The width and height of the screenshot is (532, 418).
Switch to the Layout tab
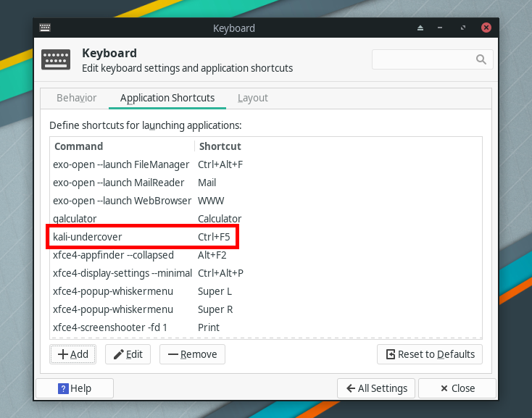[x=253, y=98]
